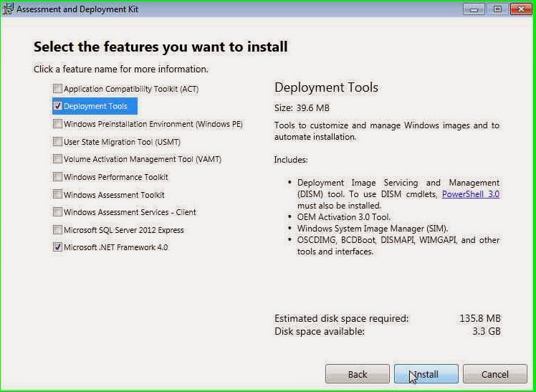Viewport: 536px width, 392px height.
Task: Check the Volume Activation Management Tool checkbox
Action: pyautogui.click(x=58, y=159)
